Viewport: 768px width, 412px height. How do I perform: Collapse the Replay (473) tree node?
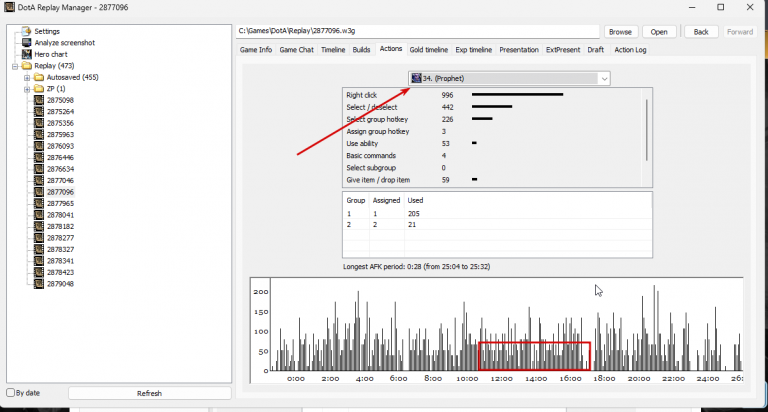click(x=15, y=66)
